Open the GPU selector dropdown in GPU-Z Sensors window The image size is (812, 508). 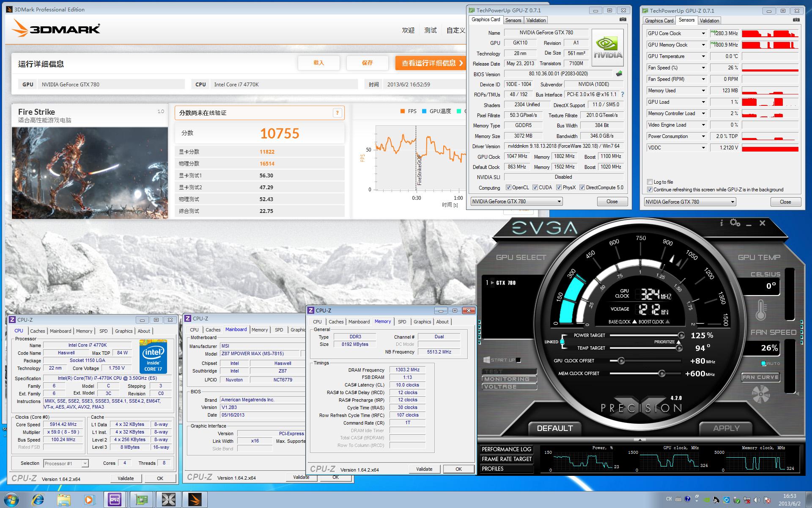pos(690,202)
